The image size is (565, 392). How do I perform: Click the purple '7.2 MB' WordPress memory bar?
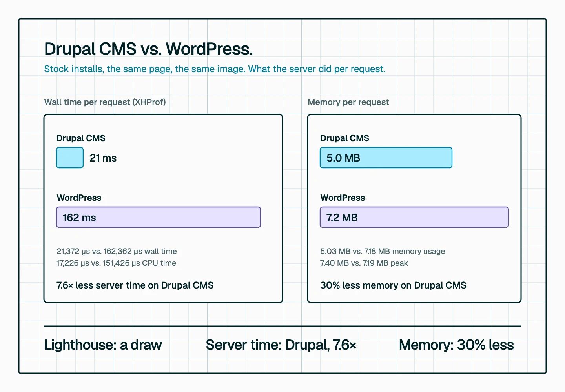[414, 217]
